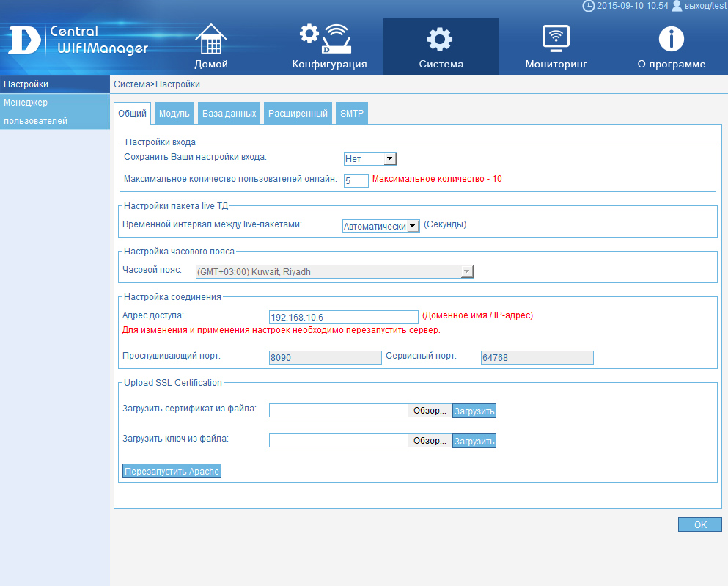
Task: Click Обзор for the certificate file
Action: tap(430, 411)
